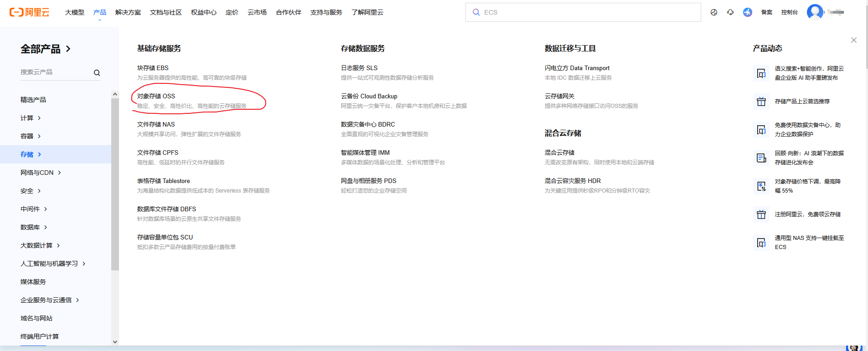868x351 pixels.
Task: Open 智能媒体管理 IMM product
Action: (x=365, y=153)
